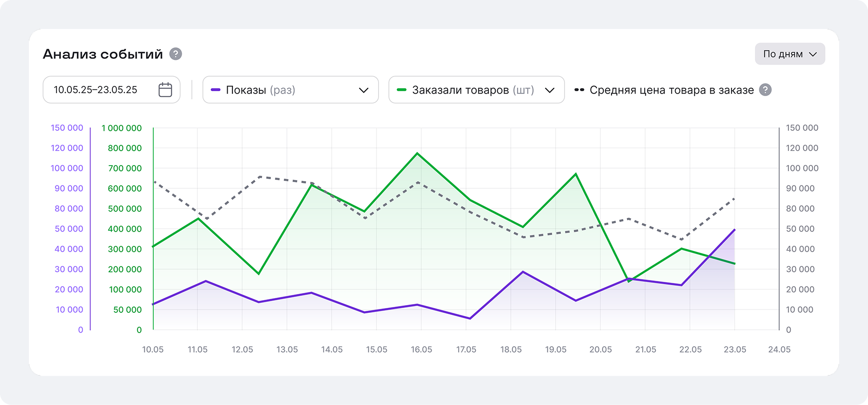Expand the Заказали товаров (шт) dropdown

(476, 90)
